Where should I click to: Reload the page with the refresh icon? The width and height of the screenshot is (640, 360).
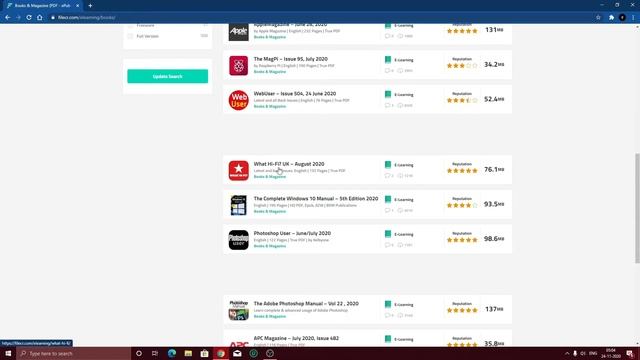point(29,18)
